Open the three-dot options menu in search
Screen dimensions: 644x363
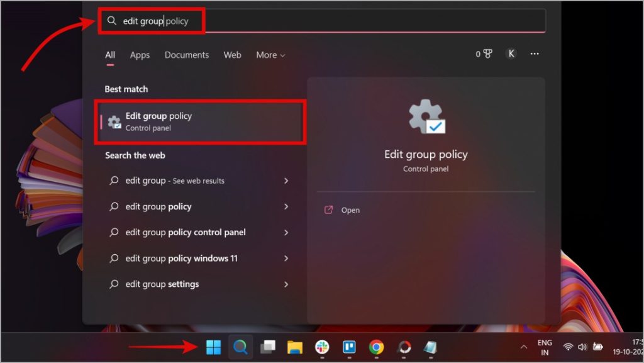(x=535, y=54)
